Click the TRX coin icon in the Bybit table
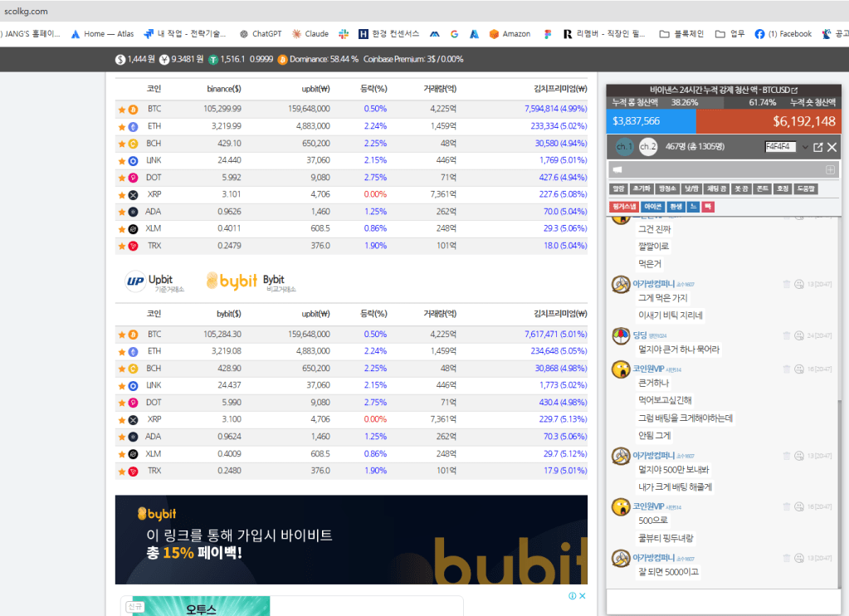 coord(133,472)
